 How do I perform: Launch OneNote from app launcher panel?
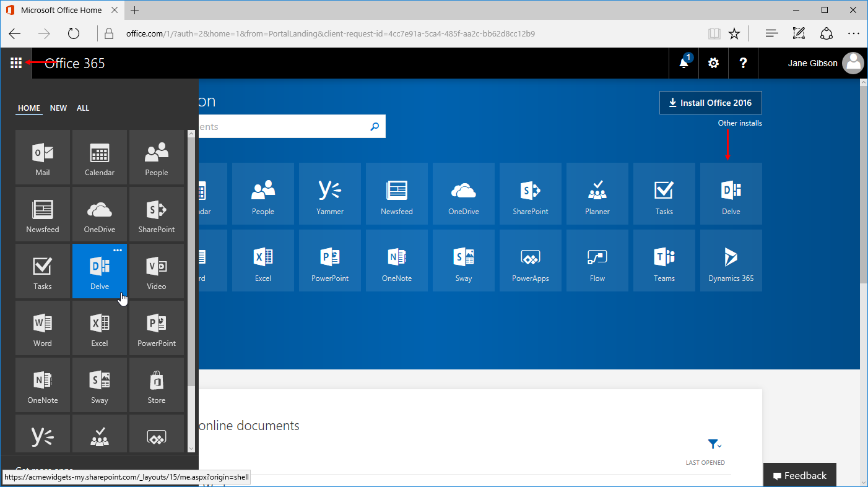pyautogui.click(x=43, y=385)
